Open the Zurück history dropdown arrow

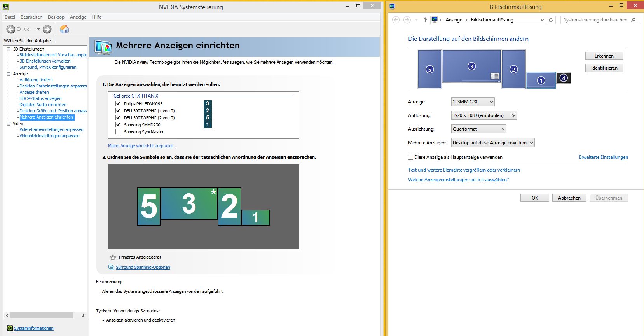tap(38, 29)
